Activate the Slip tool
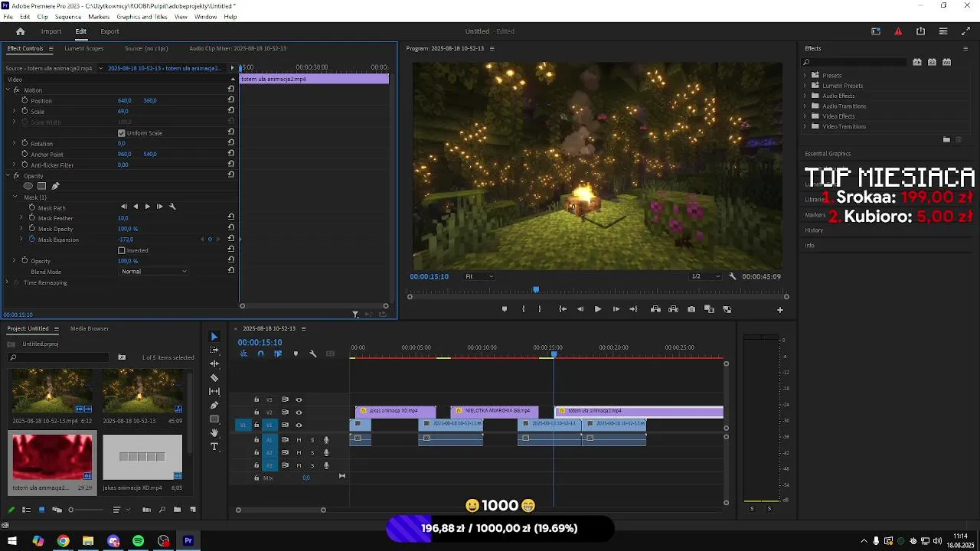 [x=214, y=392]
